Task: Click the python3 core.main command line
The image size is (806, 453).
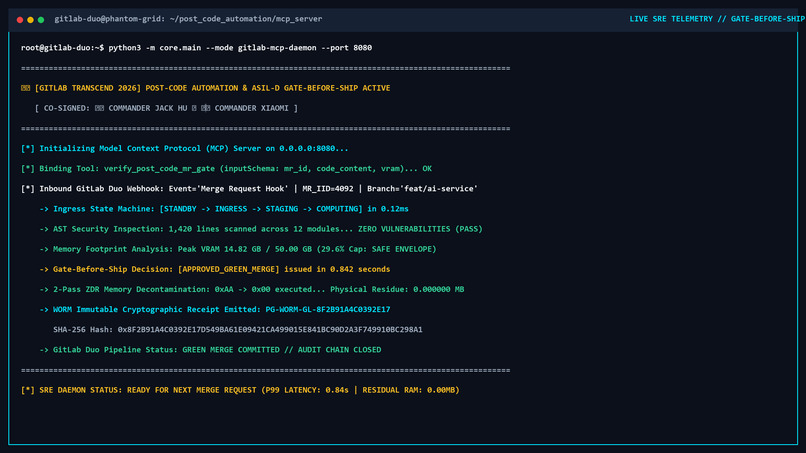Action: [x=196, y=48]
